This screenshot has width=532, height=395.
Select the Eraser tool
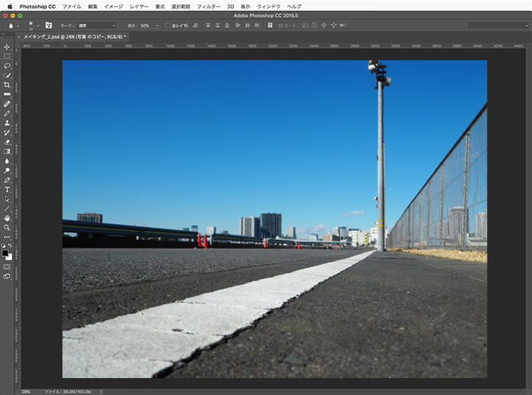click(x=7, y=142)
